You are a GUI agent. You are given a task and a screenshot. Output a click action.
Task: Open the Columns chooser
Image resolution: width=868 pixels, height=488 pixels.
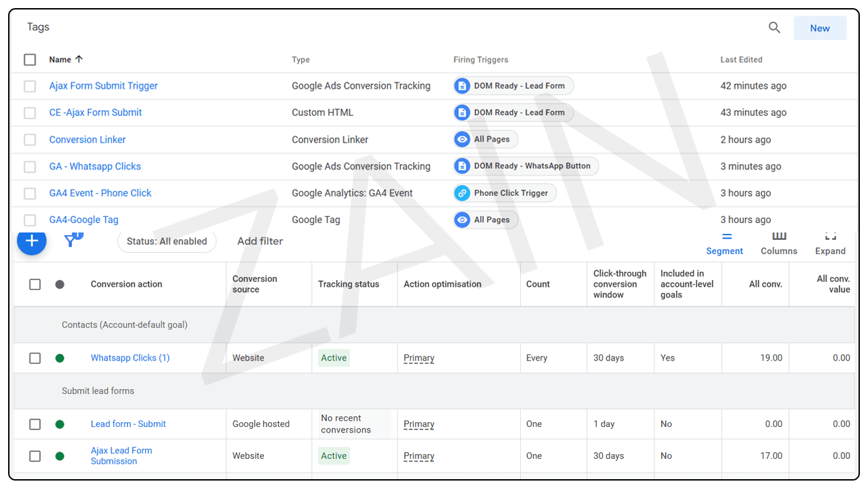(x=778, y=243)
